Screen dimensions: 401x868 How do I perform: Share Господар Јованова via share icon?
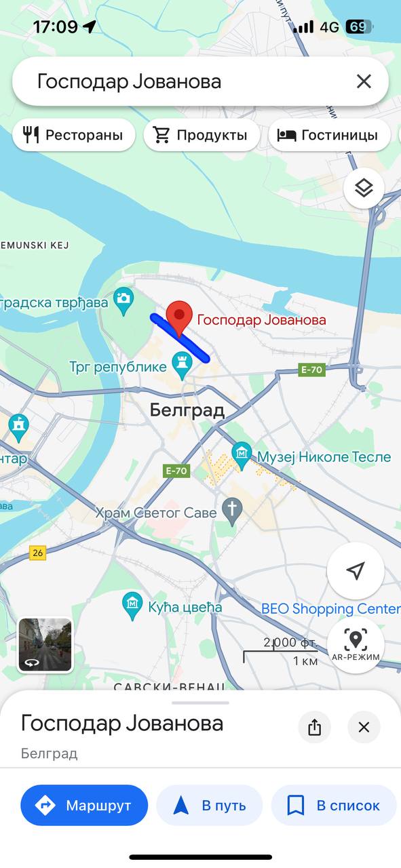tap(314, 728)
